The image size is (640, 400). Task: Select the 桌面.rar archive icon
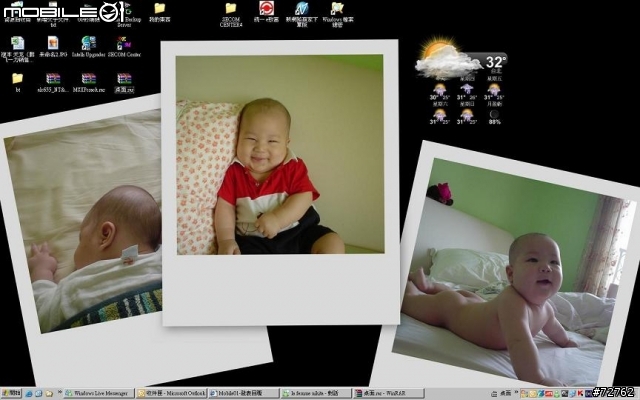pyautogui.click(x=124, y=78)
